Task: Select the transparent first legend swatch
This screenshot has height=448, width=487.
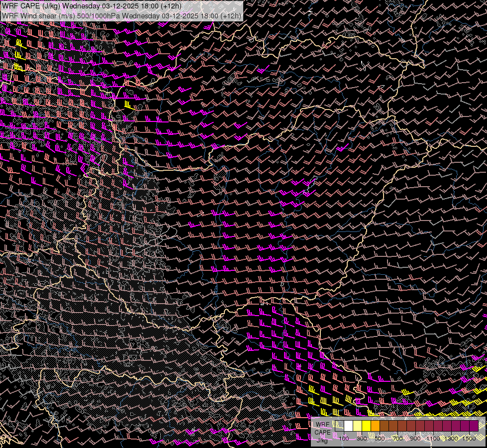Action: 339,426
